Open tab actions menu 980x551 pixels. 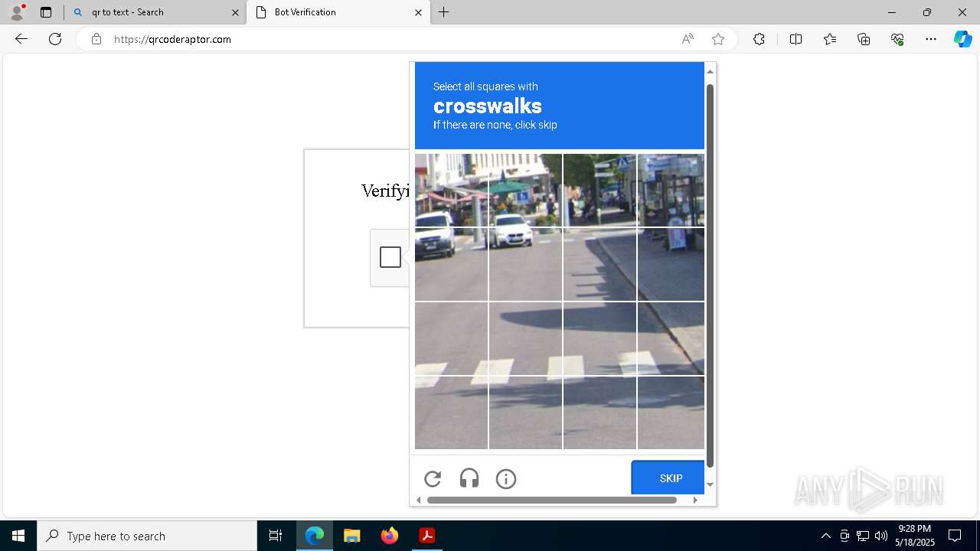(x=46, y=12)
